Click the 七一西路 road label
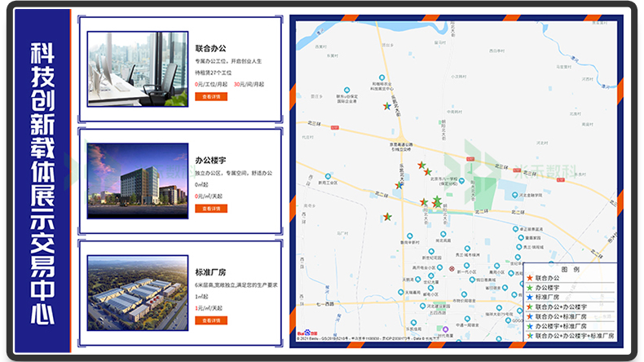Screen dimensions: 644x362 [325, 304]
